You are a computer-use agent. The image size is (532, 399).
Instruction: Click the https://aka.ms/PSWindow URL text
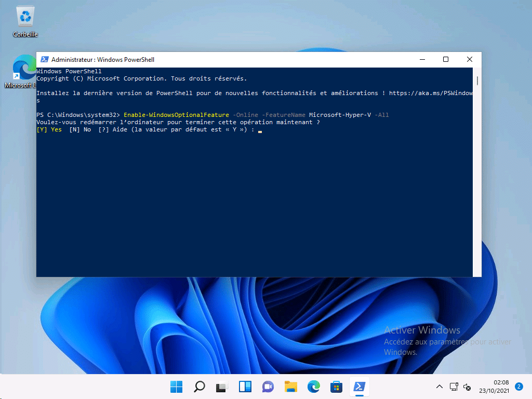pyautogui.click(x=431, y=93)
